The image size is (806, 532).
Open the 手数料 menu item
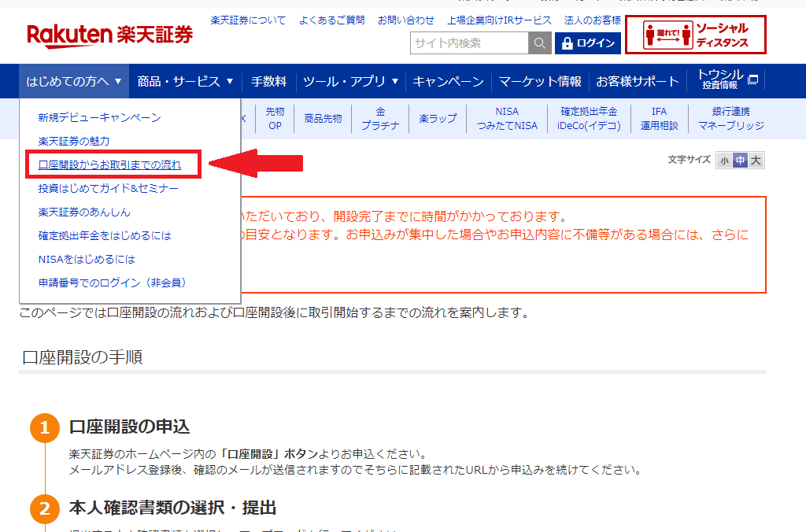click(x=268, y=81)
